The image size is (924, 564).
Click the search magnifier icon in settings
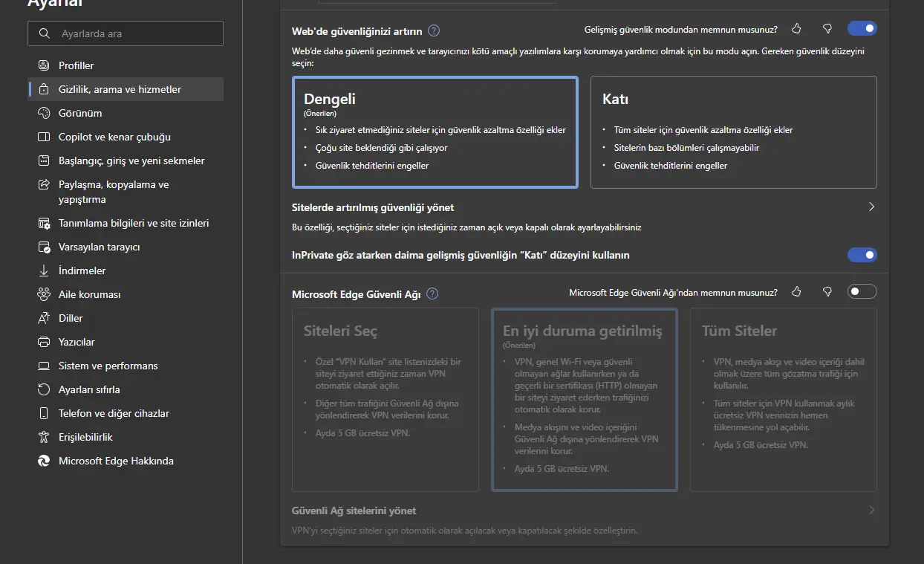pos(46,33)
